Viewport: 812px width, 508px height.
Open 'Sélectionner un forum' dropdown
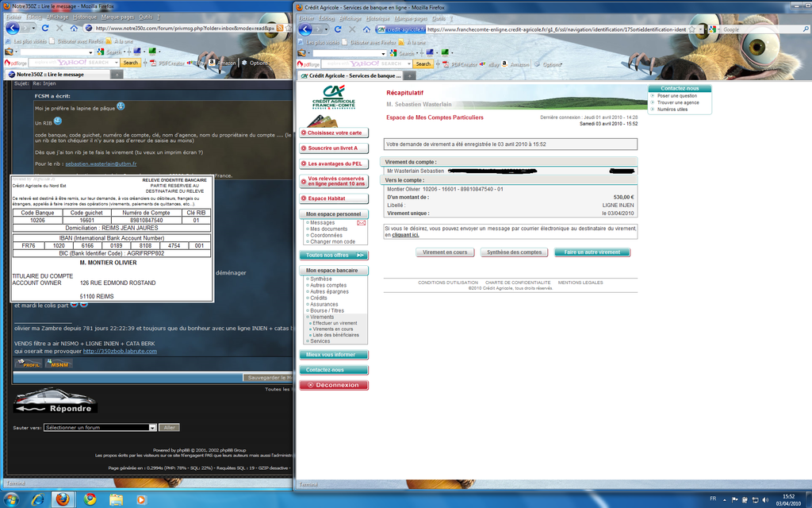101,428
